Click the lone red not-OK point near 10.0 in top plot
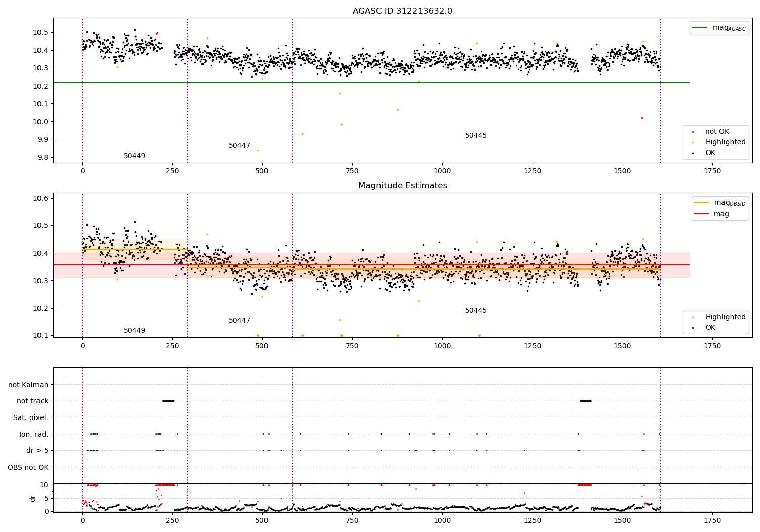The height and width of the screenshot is (532, 760). (x=642, y=118)
